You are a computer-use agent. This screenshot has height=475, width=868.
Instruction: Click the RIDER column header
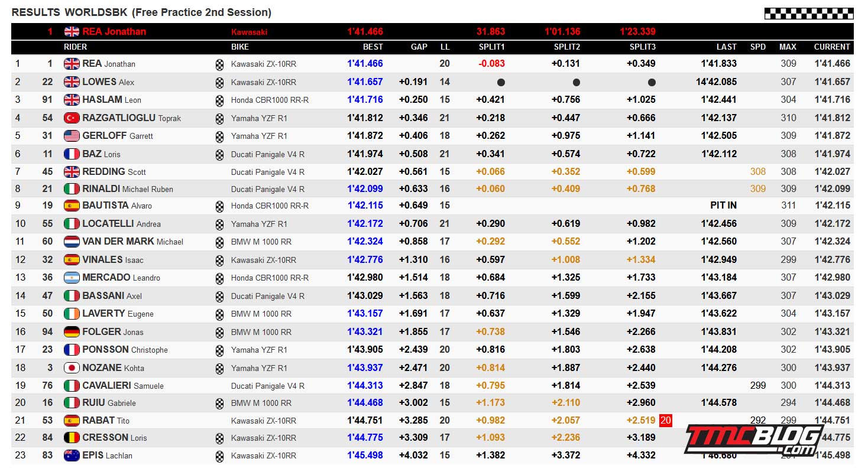click(x=75, y=47)
